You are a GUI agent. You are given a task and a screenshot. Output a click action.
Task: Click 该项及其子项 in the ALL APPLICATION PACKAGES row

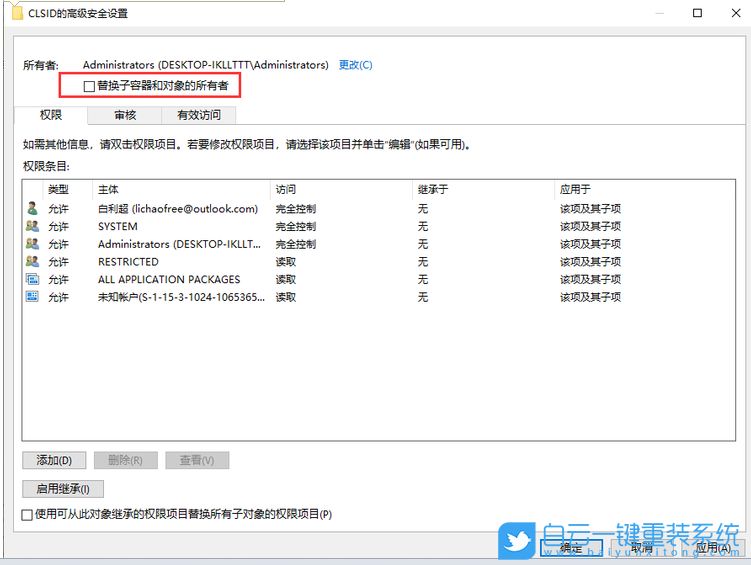click(590, 280)
